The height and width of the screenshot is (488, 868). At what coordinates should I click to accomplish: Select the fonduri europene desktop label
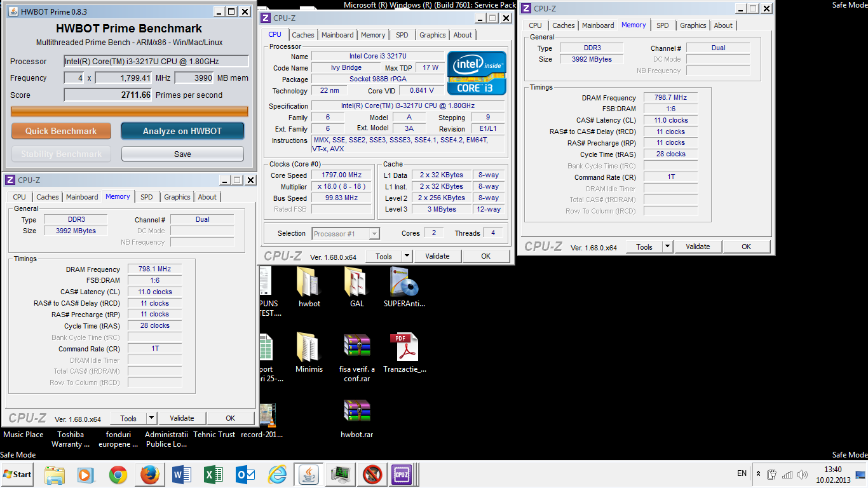(x=118, y=439)
